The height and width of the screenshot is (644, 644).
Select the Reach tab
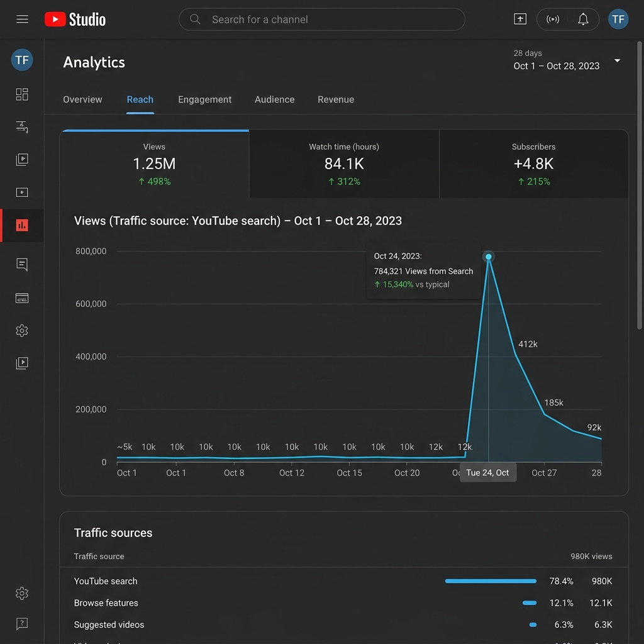coord(140,99)
